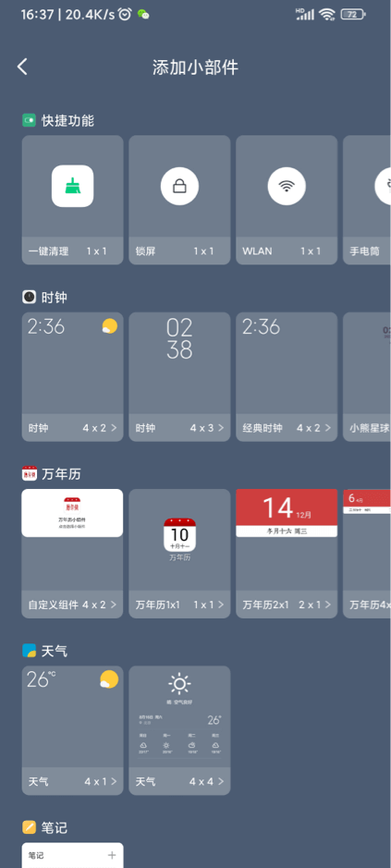Viewport: 391px width, 868px height.
Task: Expand the 时钟 4 x 2 widget chevron
Action: (x=114, y=428)
